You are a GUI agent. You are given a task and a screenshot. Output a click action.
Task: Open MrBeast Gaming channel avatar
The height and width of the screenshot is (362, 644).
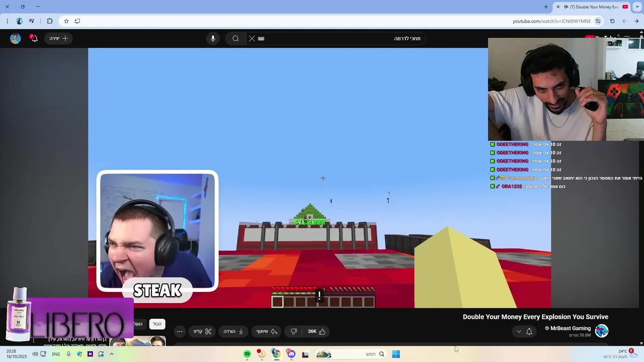602,331
